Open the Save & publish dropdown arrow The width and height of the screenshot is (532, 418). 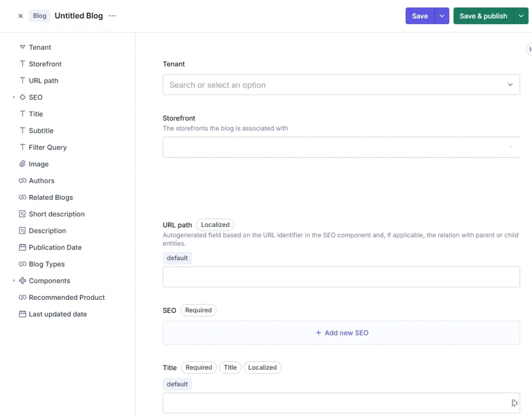(x=521, y=16)
